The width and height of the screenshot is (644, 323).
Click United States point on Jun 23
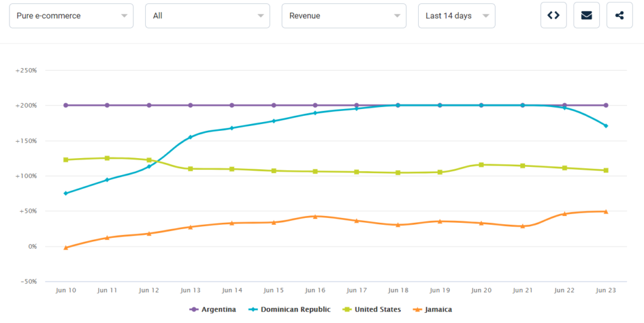(x=606, y=170)
